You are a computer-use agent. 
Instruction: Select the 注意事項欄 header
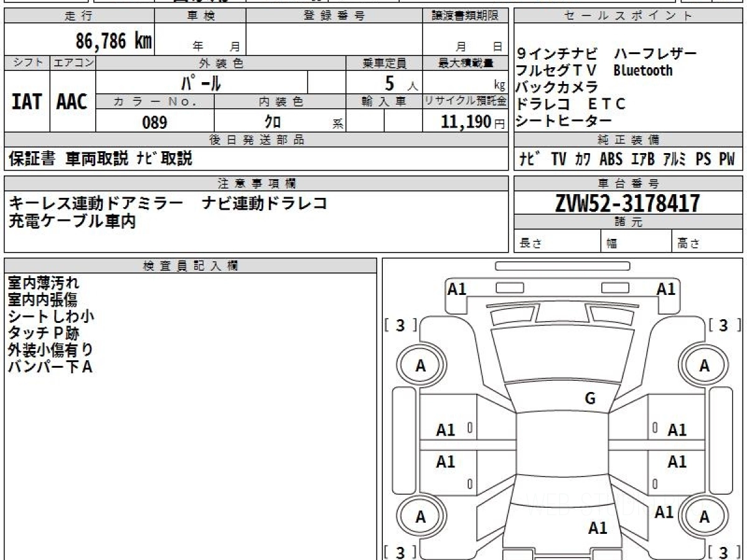[256, 184]
